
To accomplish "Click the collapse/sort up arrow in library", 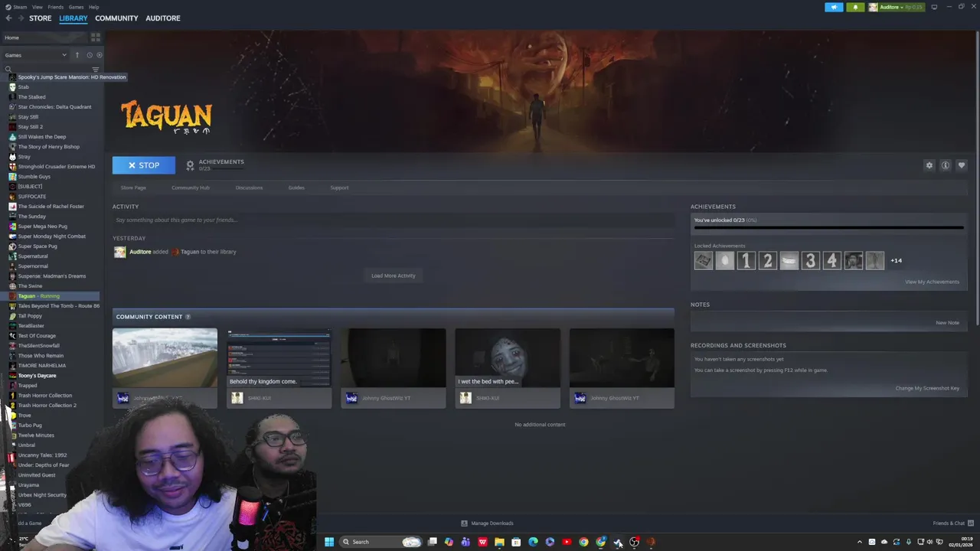I will 77,55.
